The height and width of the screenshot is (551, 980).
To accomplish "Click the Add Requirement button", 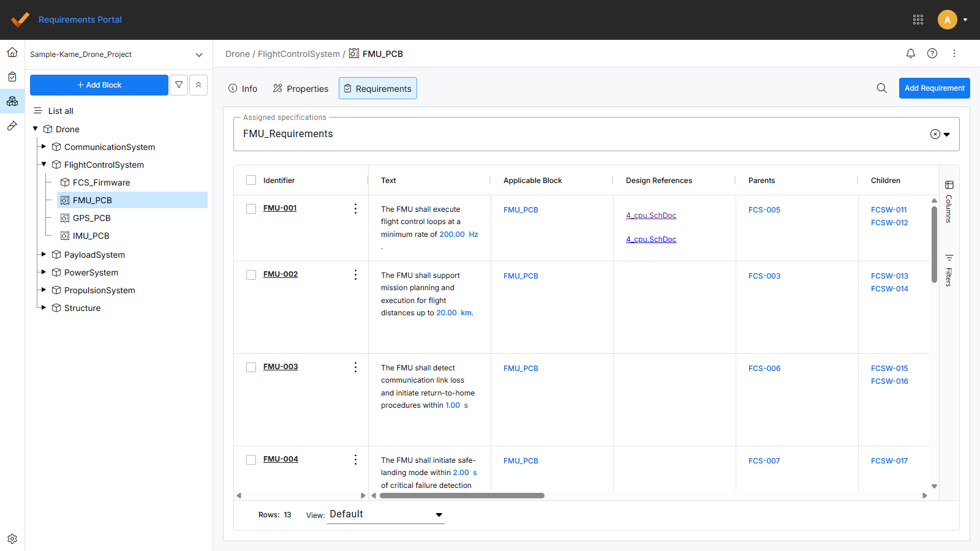I will pos(934,88).
